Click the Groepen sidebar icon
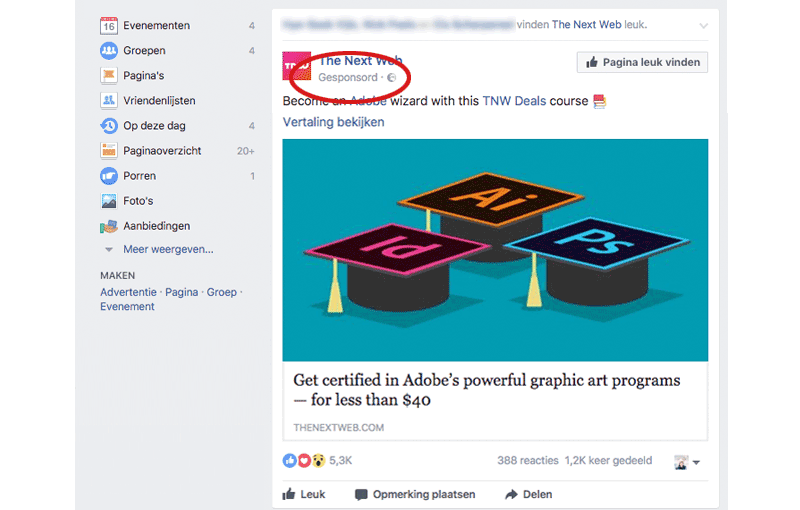 coord(109,50)
